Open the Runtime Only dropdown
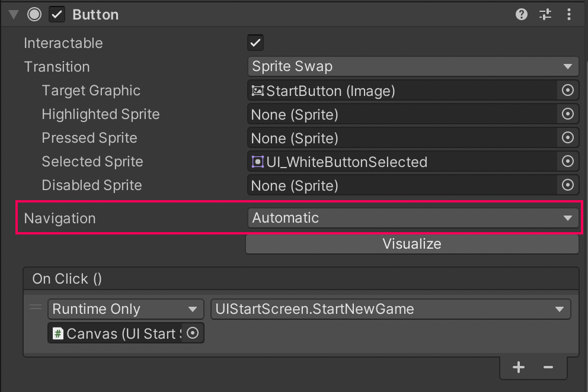The height and width of the screenshot is (392, 588). (125, 309)
